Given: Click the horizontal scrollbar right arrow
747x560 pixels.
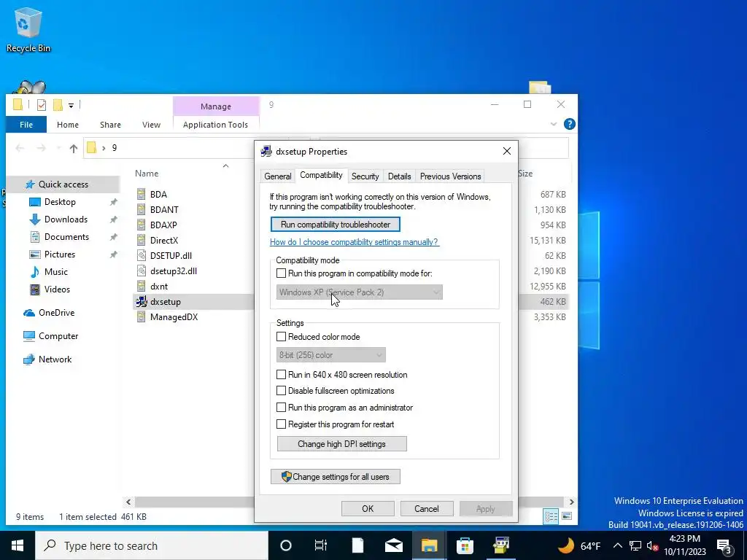Looking at the screenshot, I should coord(572,502).
